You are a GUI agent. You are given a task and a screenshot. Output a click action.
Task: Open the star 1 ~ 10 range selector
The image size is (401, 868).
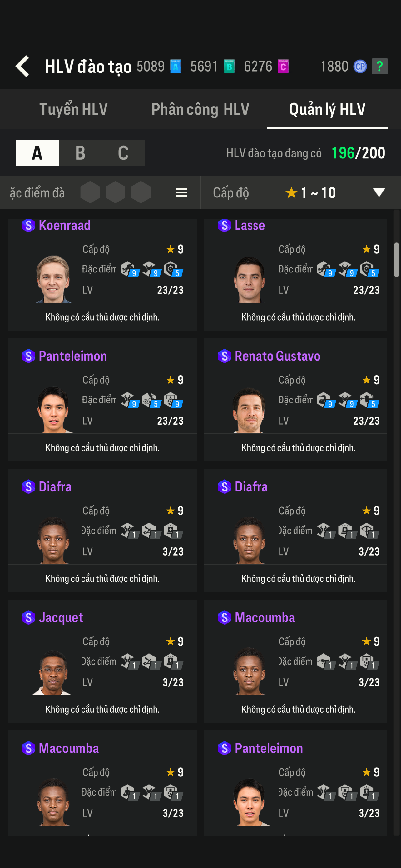(310, 193)
